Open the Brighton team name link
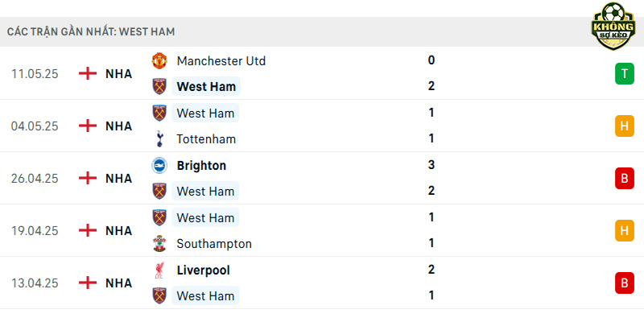Viewport: 644px width, 322px height. coord(201,166)
